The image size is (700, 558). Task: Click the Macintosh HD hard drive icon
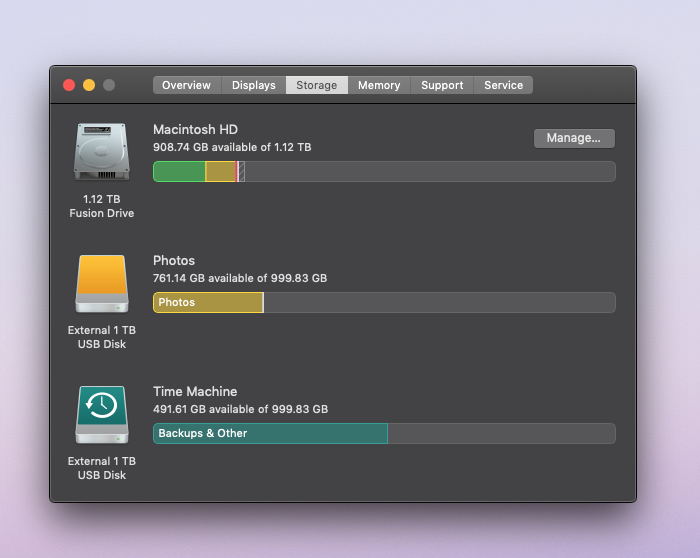point(102,152)
